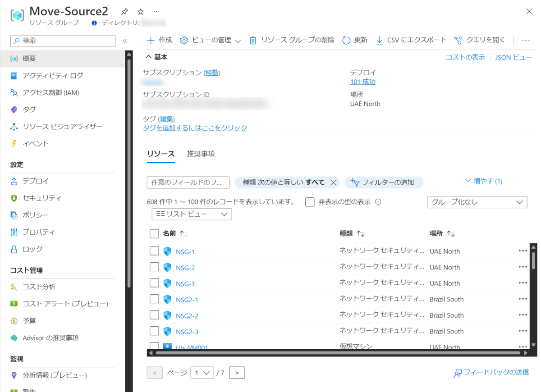This screenshot has width=541, height=392.
Task: Expand 増やす (1) filters
Action: pos(483,181)
